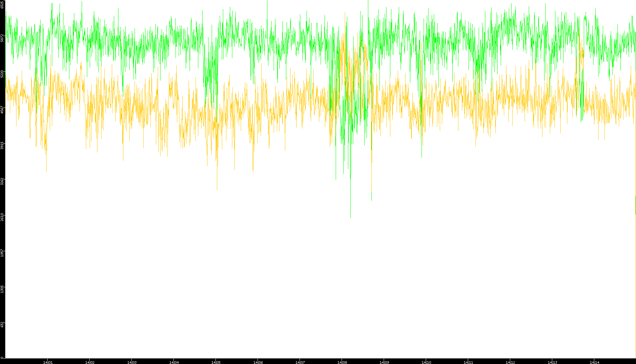
Task: Select the 2610 value axis label
Action: [x=2, y=217]
